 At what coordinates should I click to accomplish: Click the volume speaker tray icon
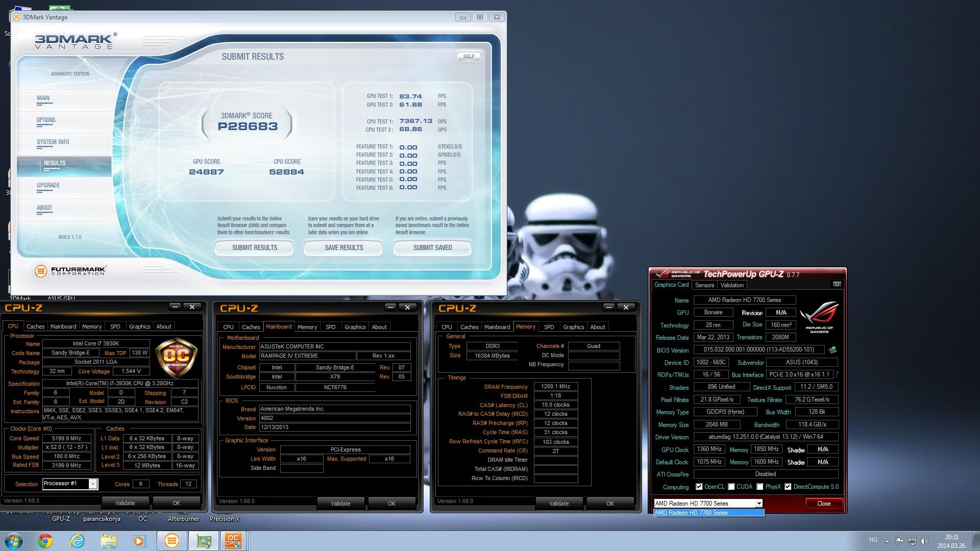924,541
